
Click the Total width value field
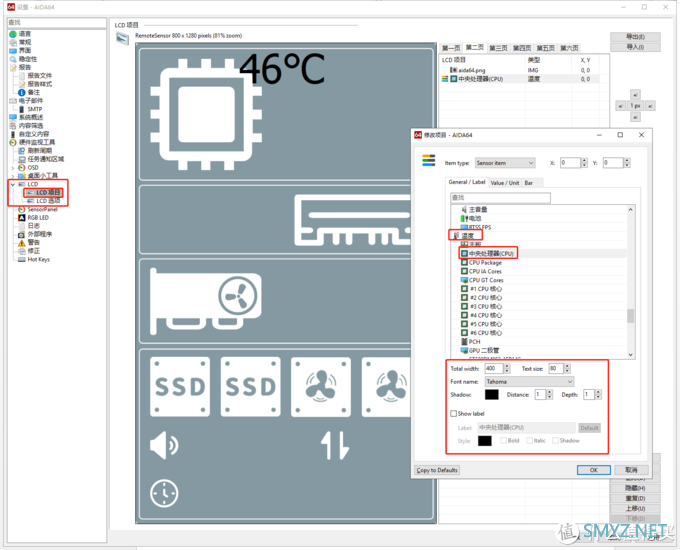point(494,369)
